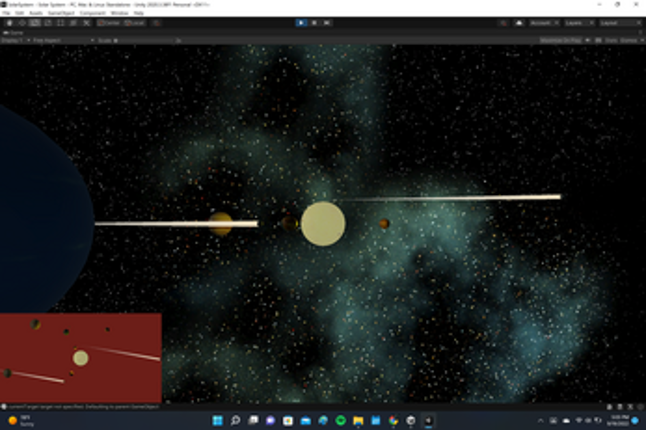Open the Collab services icon
Viewport: 646px width, 430px height.
tap(503, 23)
